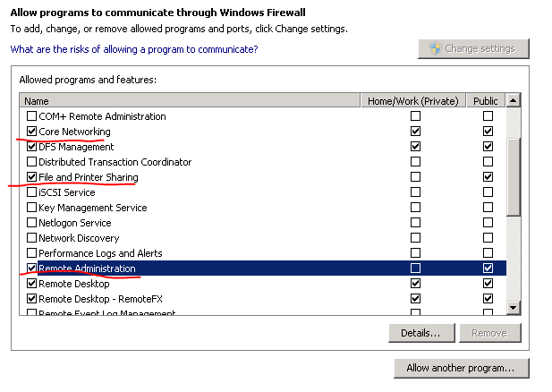Disable Home/Work for Core Networking
The width and height of the screenshot is (552, 392).
click(x=415, y=131)
